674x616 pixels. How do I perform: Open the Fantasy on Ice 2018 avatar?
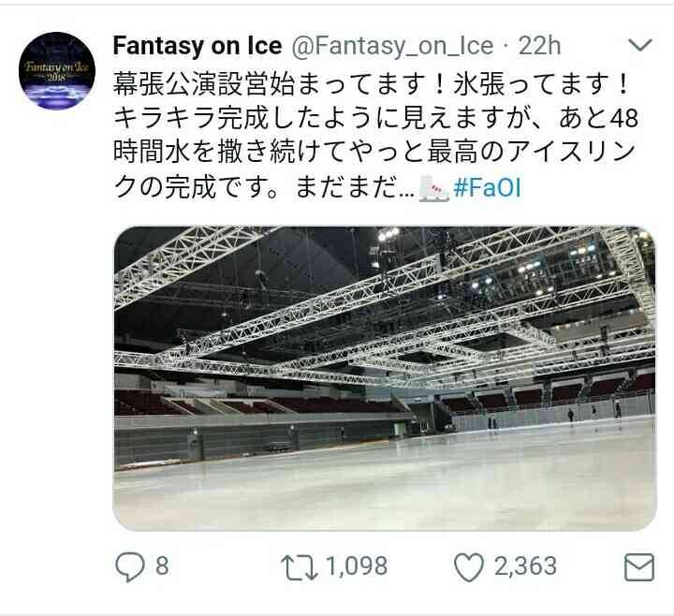coord(57,70)
